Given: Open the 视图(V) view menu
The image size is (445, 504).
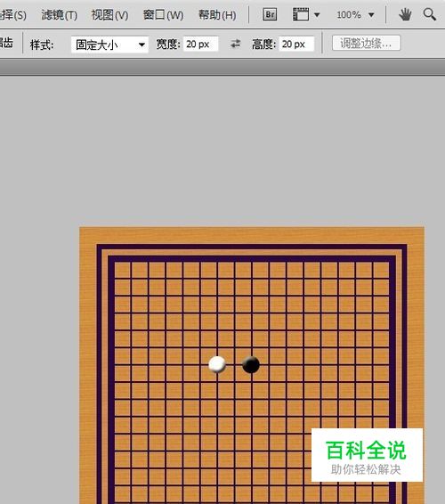Looking at the screenshot, I should pyautogui.click(x=109, y=15).
